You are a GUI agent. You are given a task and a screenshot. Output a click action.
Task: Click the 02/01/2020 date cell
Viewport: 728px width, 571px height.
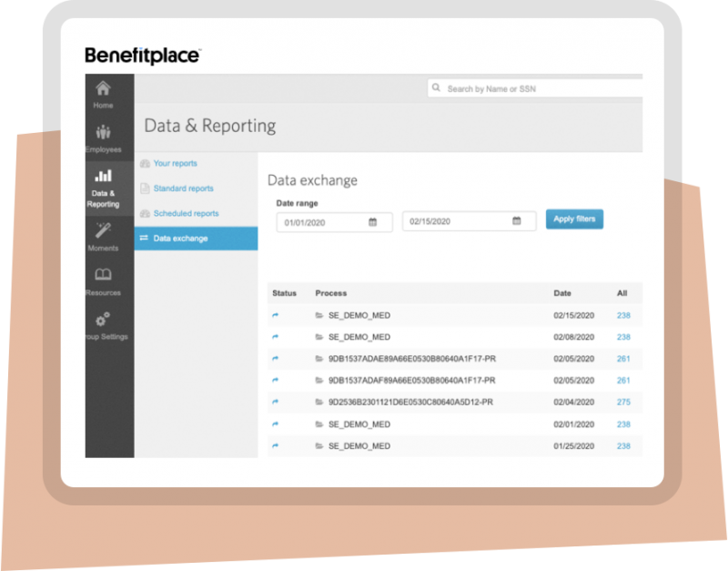[574, 424]
